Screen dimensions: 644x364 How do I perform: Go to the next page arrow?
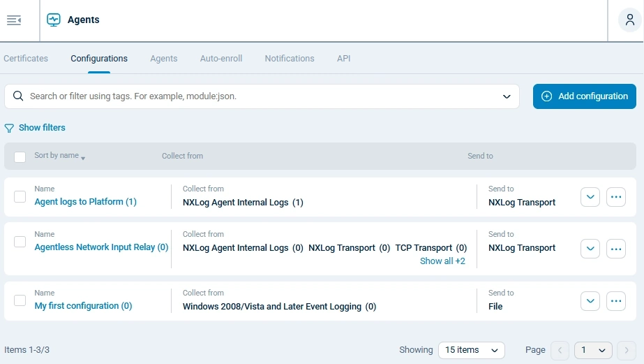point(626,350)
